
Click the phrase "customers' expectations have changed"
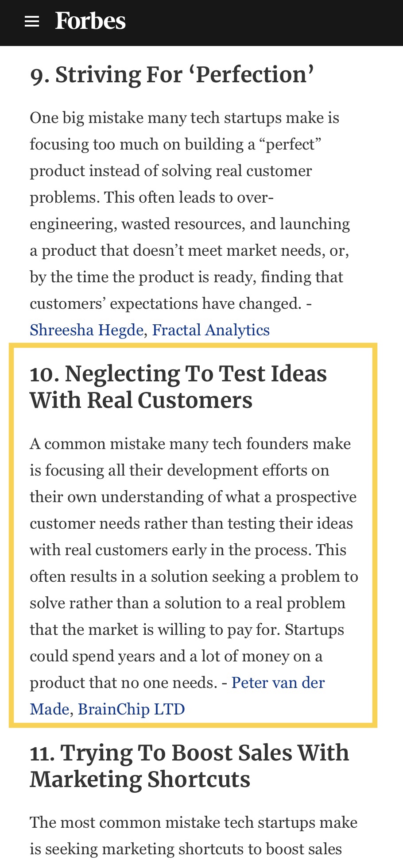click(x=165, y=303)
